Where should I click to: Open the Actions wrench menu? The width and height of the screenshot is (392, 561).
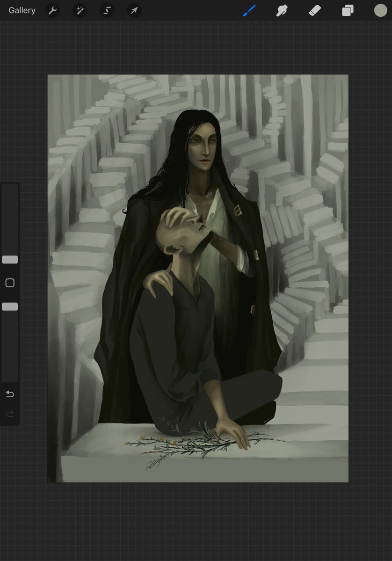[52, 10]
